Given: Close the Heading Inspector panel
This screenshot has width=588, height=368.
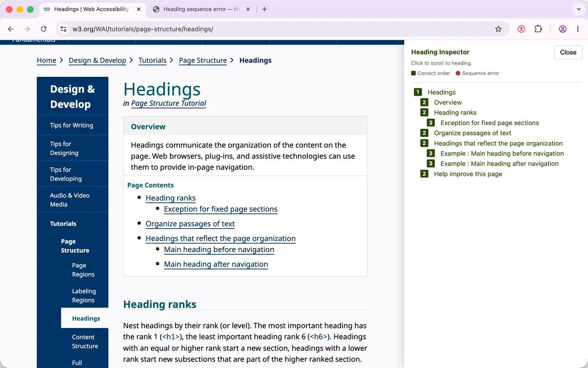Looking at the screenshot, I should [x=568, y=52].
